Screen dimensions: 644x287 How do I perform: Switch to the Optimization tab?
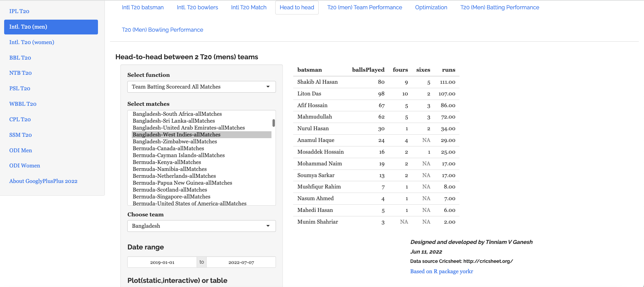pos(431,8)
